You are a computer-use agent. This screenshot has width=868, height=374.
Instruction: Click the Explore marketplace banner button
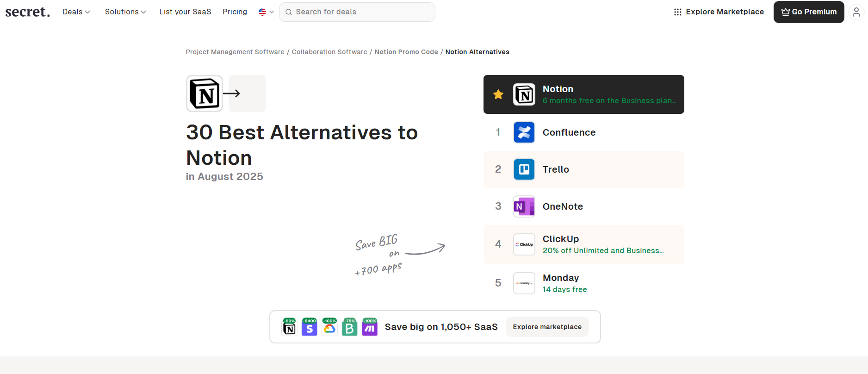click(547, 327)
